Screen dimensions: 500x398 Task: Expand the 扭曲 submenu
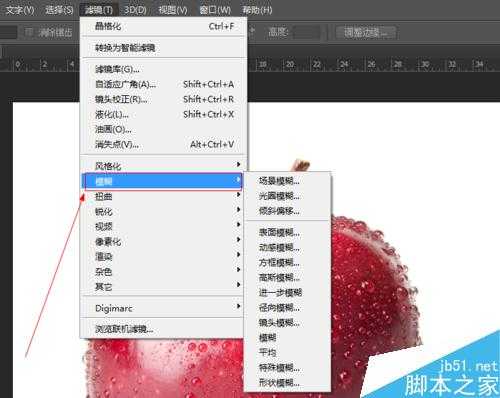163,196
